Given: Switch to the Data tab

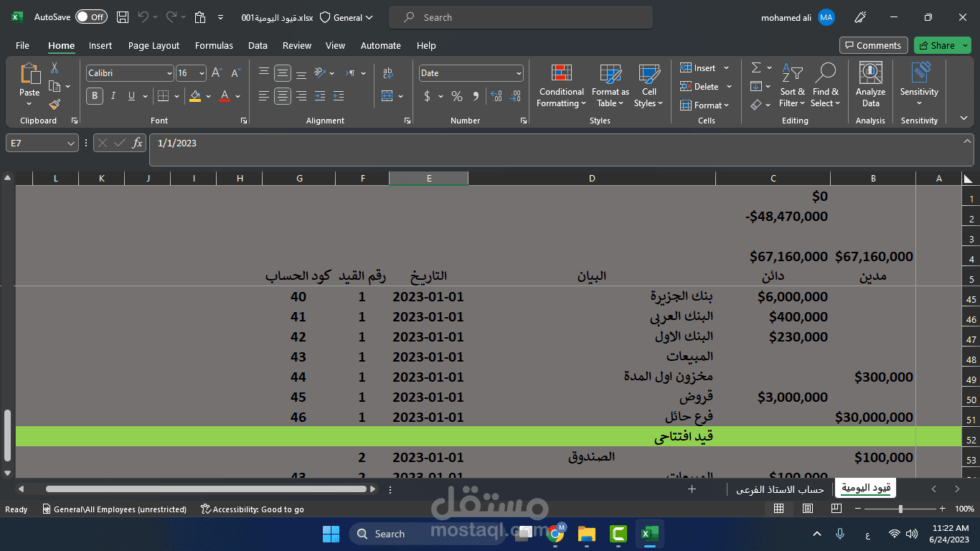Looking at the screenshot, I should (258, 45).
